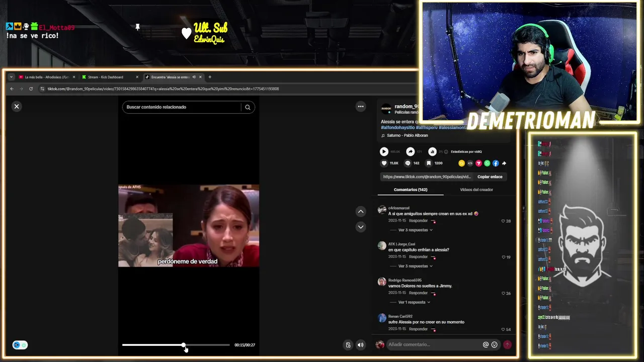Click the video frame showing 'perdóneme de verdad'
644x362 pixels.
(x=189, y=226)
